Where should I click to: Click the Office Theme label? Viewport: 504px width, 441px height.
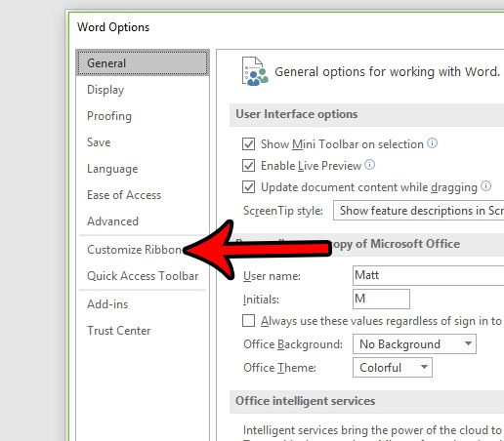pos(279,368)
